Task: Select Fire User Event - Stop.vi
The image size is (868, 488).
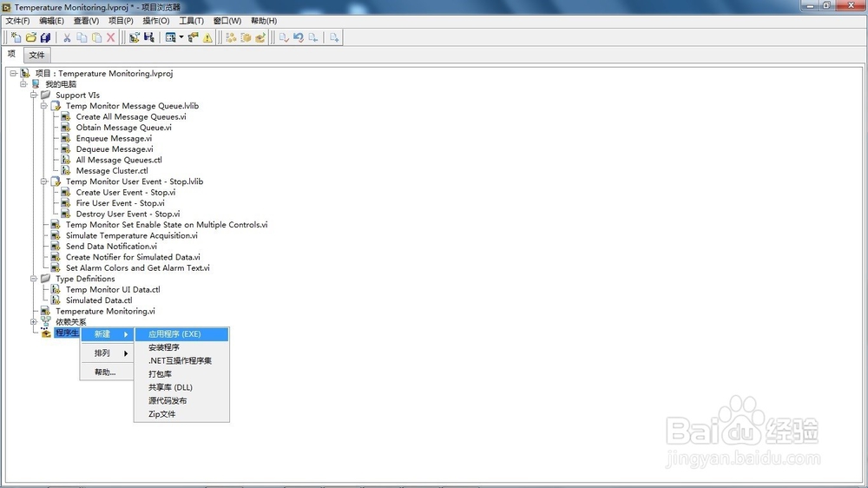Action: 120,202
